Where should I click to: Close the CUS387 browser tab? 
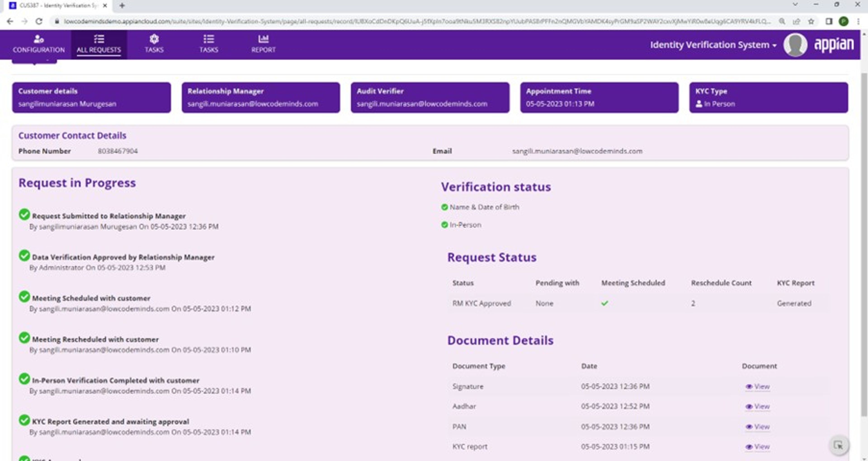(x=105, y=5)
